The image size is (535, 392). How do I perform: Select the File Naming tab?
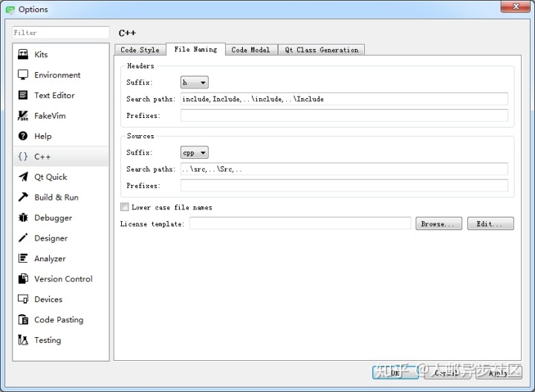point(195,50)
